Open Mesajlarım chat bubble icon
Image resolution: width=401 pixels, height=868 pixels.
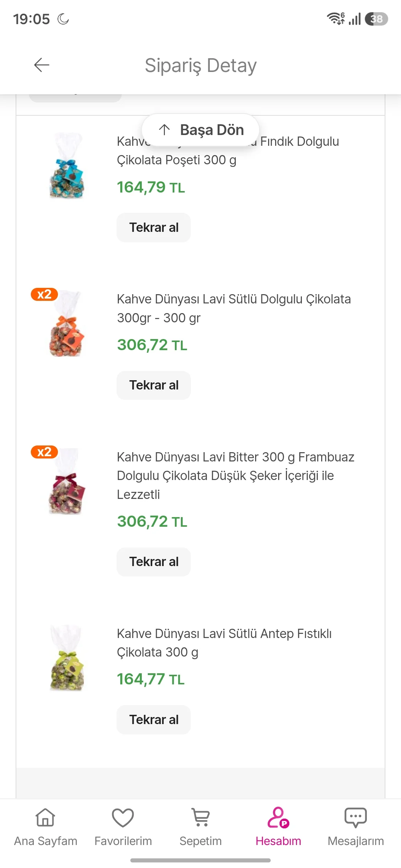coord(356,817)
